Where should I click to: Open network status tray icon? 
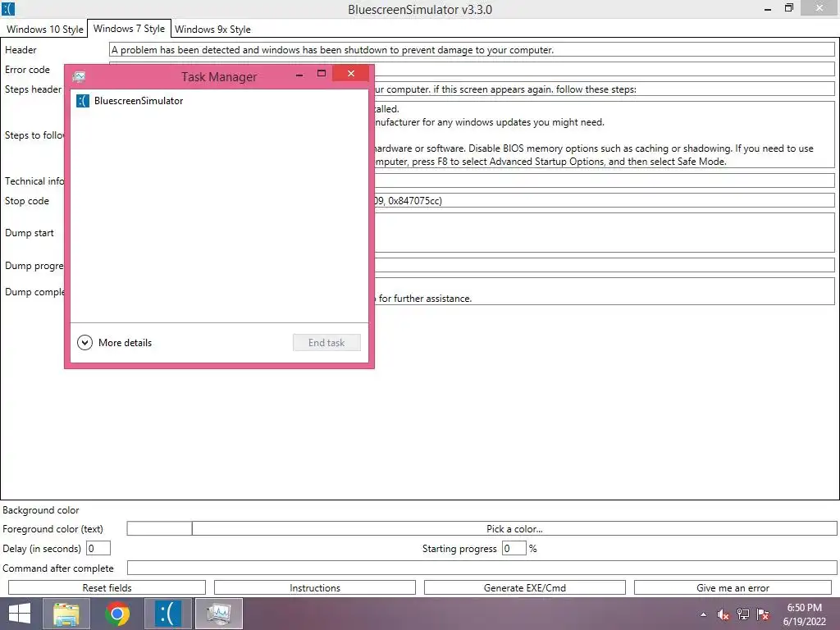743,614
